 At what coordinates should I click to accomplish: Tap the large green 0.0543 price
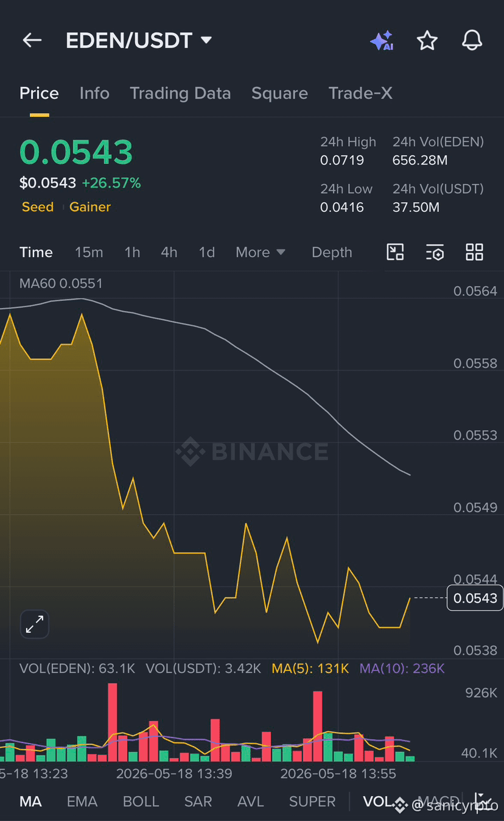pyautogui.click(x=76, y=152)
